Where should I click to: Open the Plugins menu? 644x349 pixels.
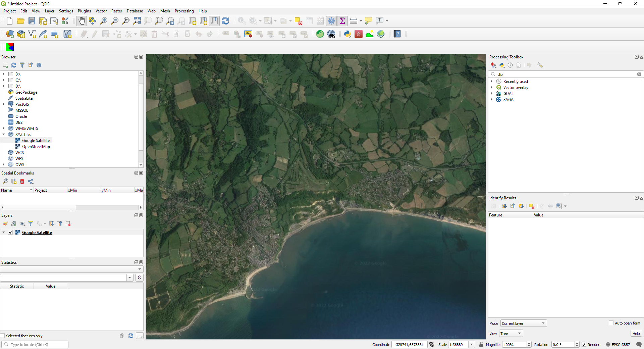tap(84, 11)
